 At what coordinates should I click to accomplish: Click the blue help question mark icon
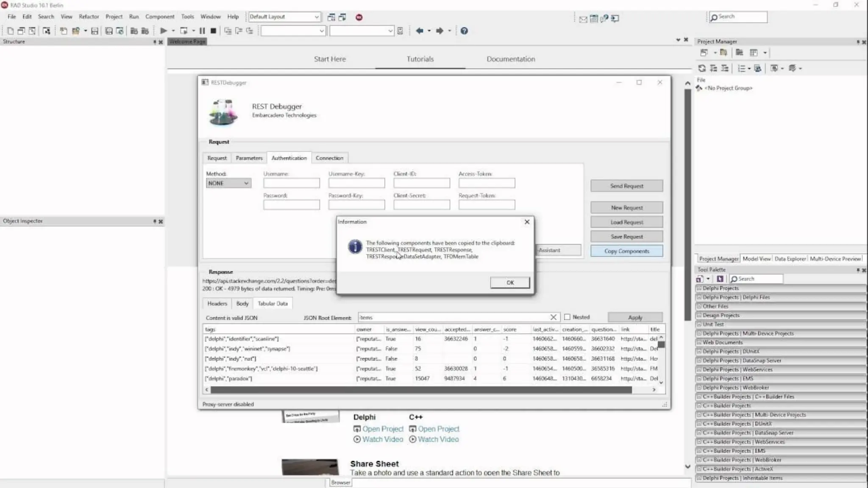464,31
